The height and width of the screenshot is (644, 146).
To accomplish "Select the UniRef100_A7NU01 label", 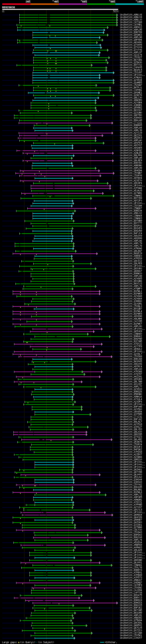I will [131, 78].
